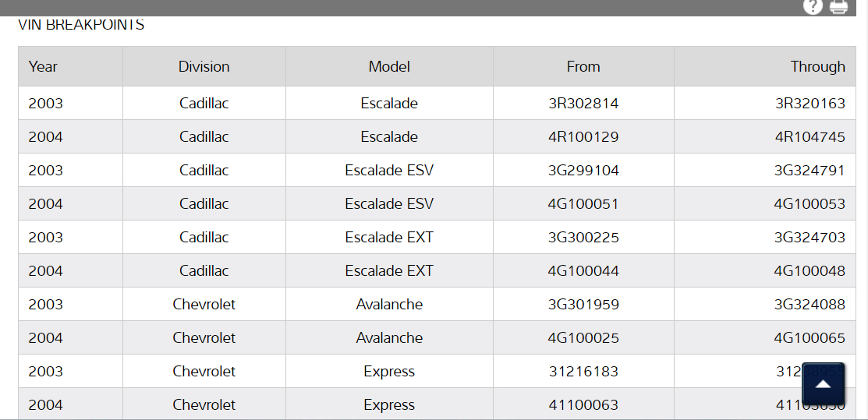Click the 3G299104 VIN cell

pyautogui.click(x=583, y=170)
